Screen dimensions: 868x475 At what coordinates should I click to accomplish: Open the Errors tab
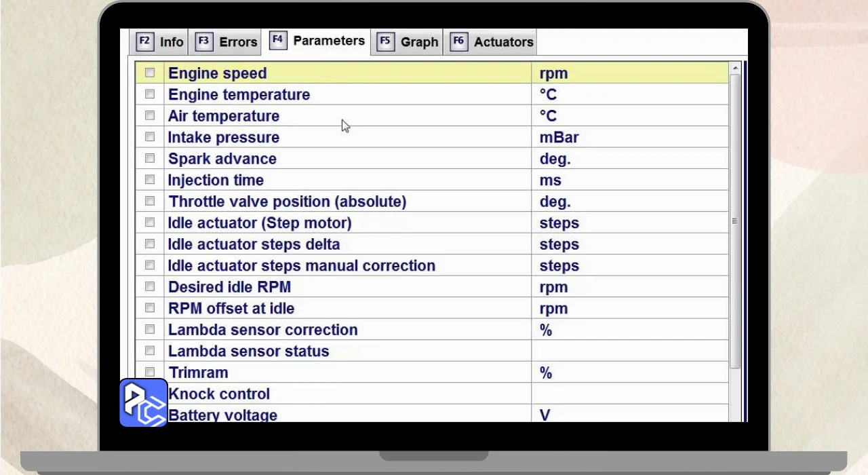(x=226, y=42)
